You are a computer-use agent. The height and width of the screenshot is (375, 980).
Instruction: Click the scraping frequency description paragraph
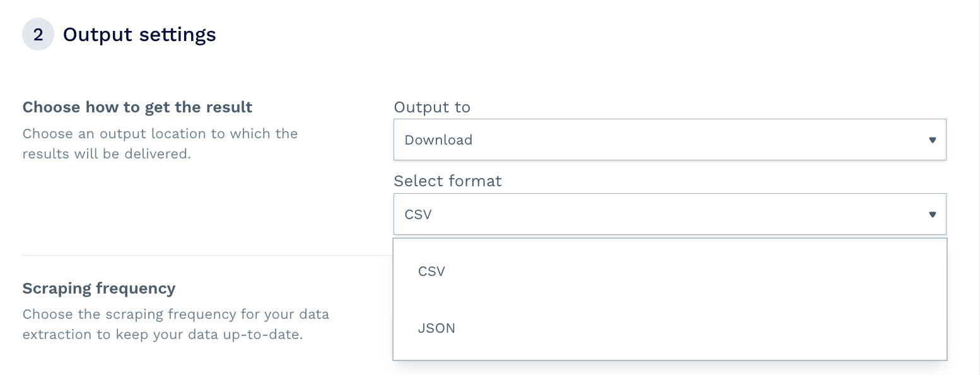(175, 324)
